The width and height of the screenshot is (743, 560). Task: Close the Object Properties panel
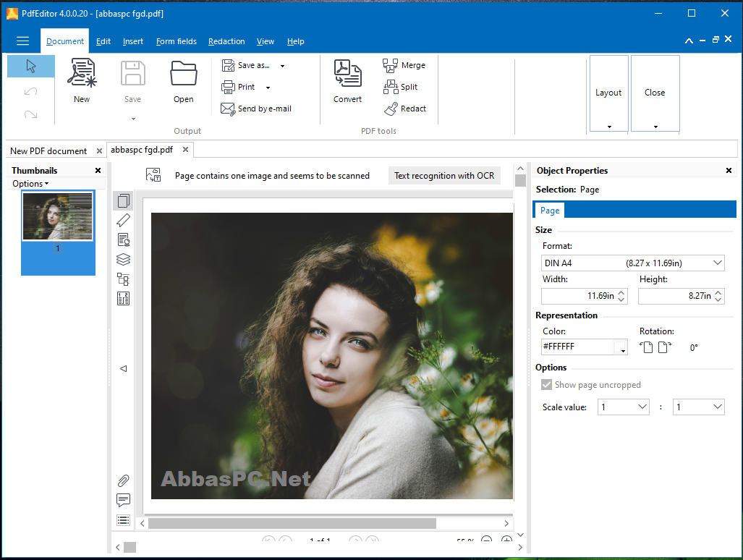tap(729, 171)
